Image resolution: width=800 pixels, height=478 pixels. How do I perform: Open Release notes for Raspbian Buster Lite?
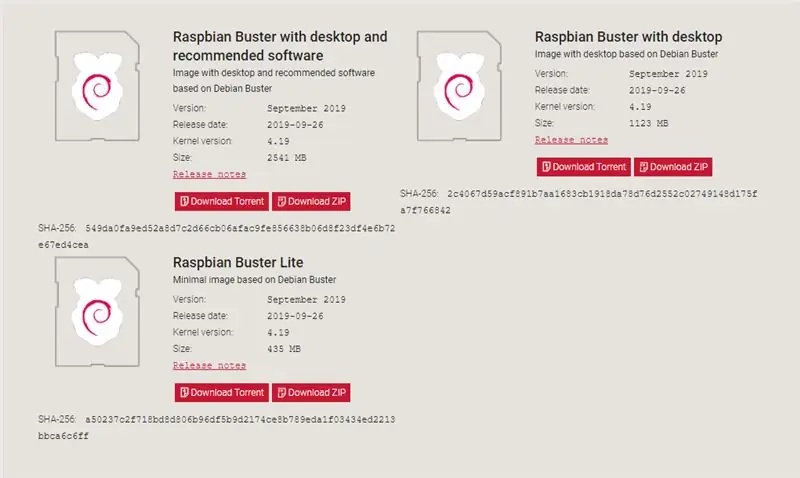point(209,366)
